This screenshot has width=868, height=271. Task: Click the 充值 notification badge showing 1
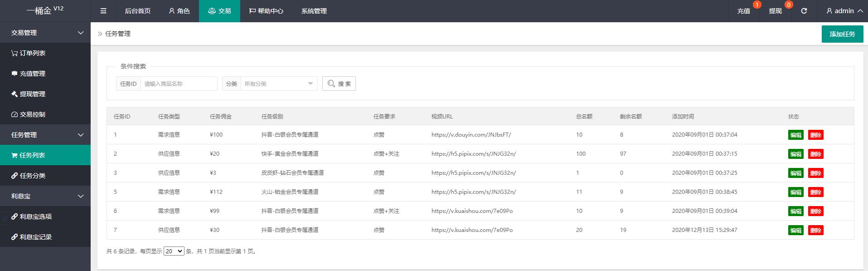(x=757, y=5)
